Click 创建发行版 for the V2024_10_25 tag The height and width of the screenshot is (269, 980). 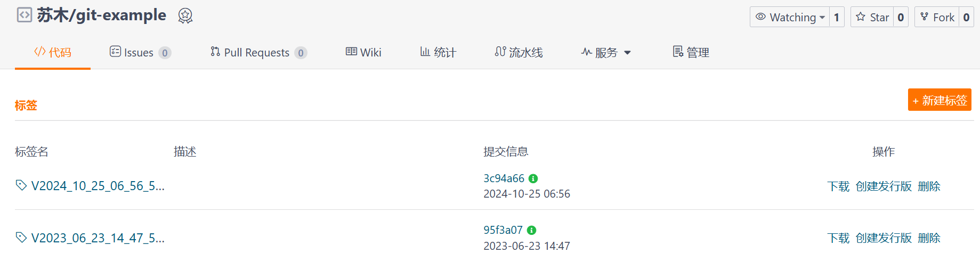[884, 186]
